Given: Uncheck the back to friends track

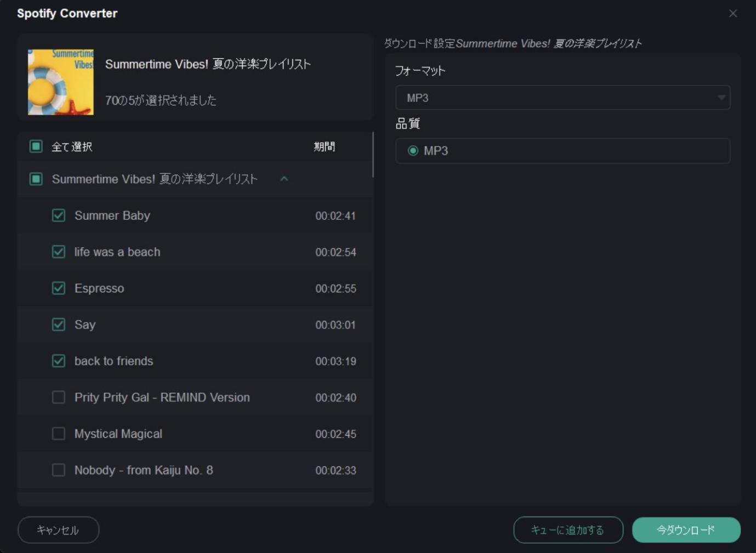Looking at the screenshot, I should tap(59, 361).
